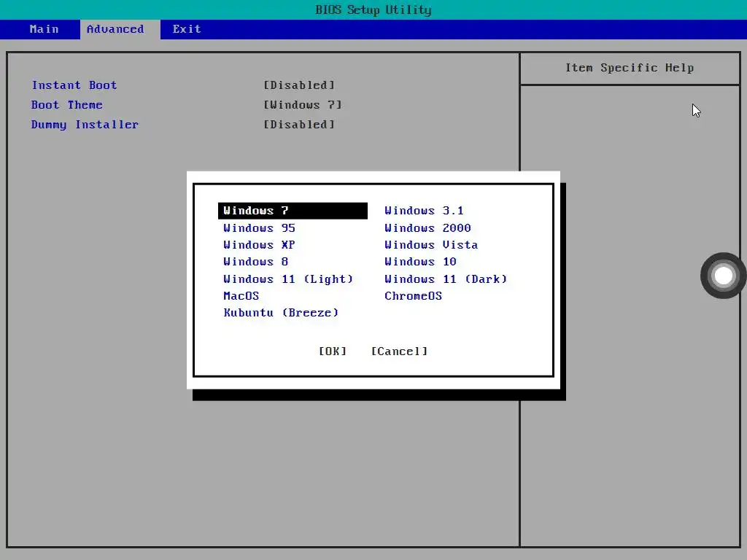Choose ChromeOS theme

click(414, 296)
